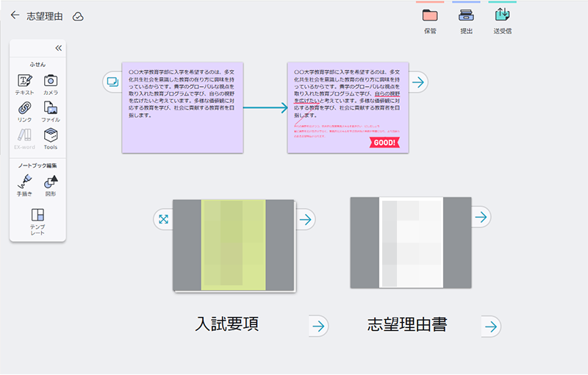Screen dimensions: 588x375
Task: Click the arrow beside the 志望理由書 label
Action: coord(490,326)
